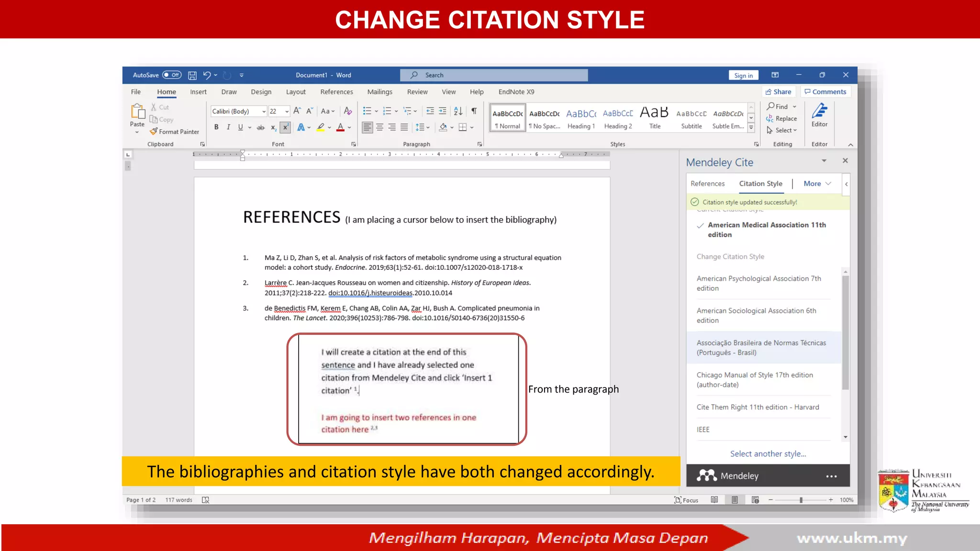
Task: Click the Share button
Action: tap(779, 92)
